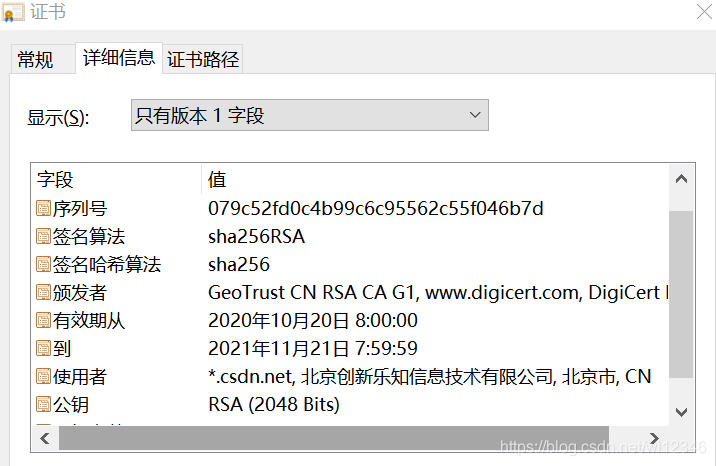716x466 pixels.
Task: Switch to the 证书路径 tab
Action: pyautogui.click(x=202, y=59)
